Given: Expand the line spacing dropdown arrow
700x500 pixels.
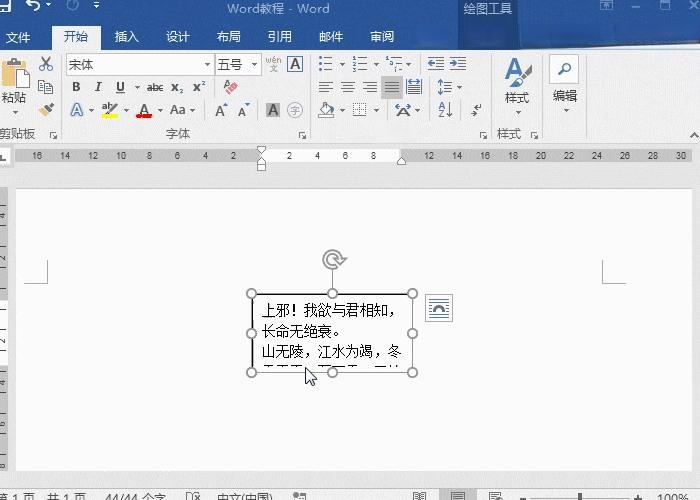Looking at the screenshot, I should click(x=459, y=87).
